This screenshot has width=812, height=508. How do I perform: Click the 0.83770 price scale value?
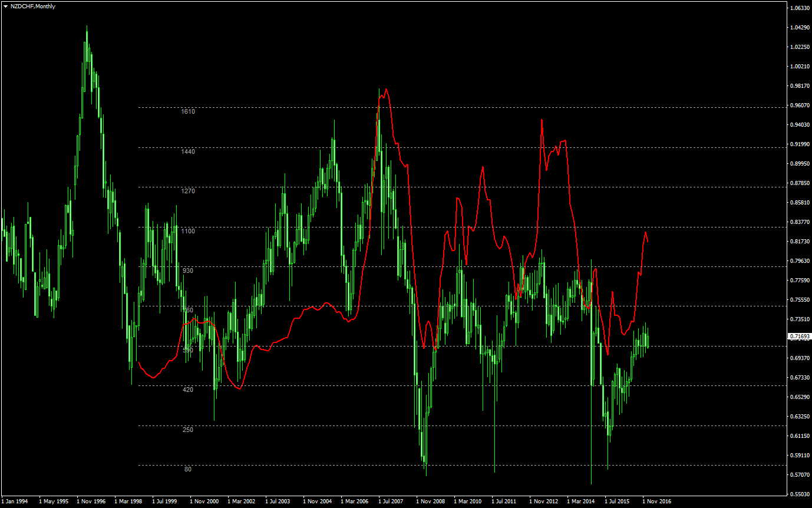click(800, 222)
